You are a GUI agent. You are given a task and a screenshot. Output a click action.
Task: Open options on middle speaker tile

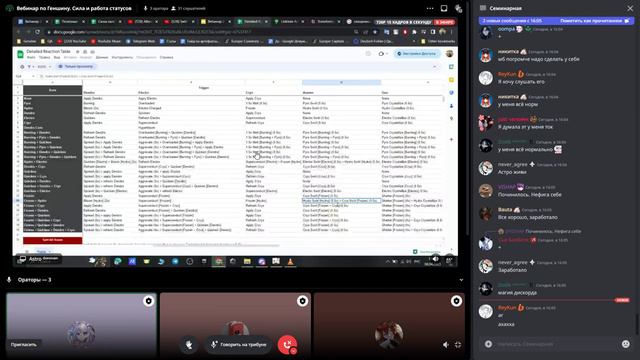click(x=302, y=301)
